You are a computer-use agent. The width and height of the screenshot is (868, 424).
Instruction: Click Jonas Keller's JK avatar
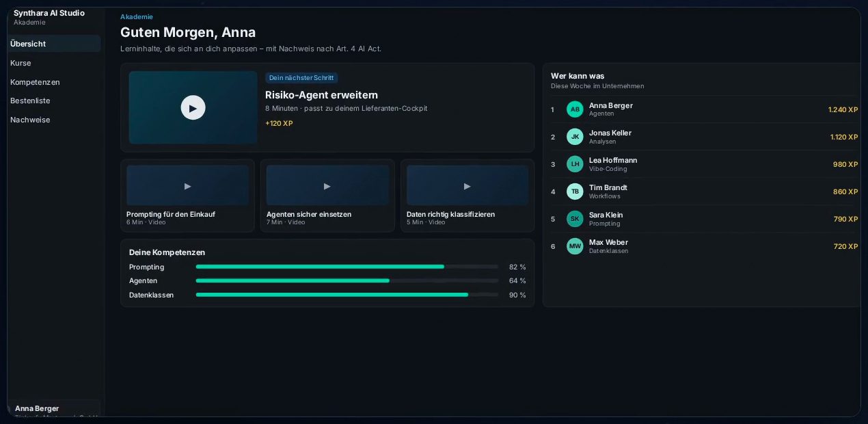[575, 137]
